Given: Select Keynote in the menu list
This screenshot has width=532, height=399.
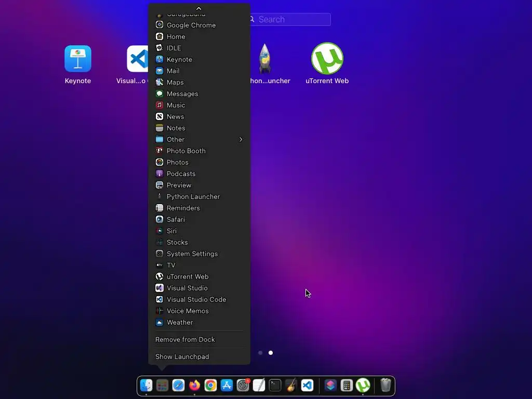Looking at the screenshot, I should pyautogui.click(x=199, y=59).
